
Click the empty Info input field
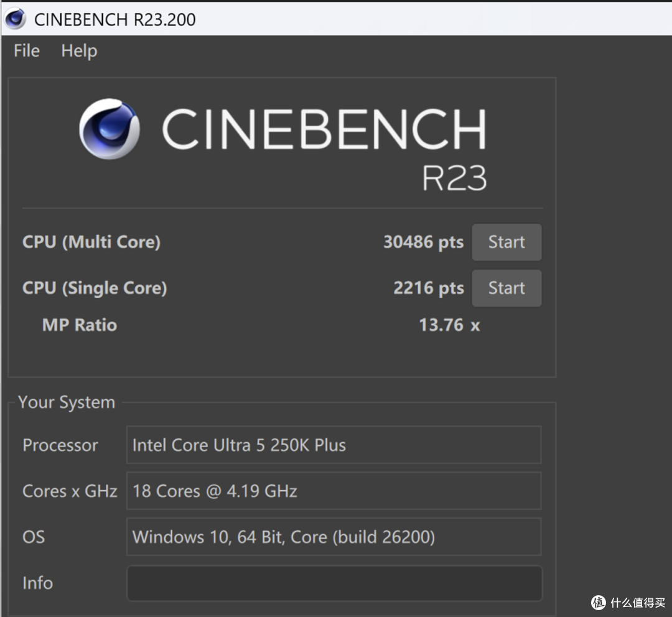(x=335, y=583)
